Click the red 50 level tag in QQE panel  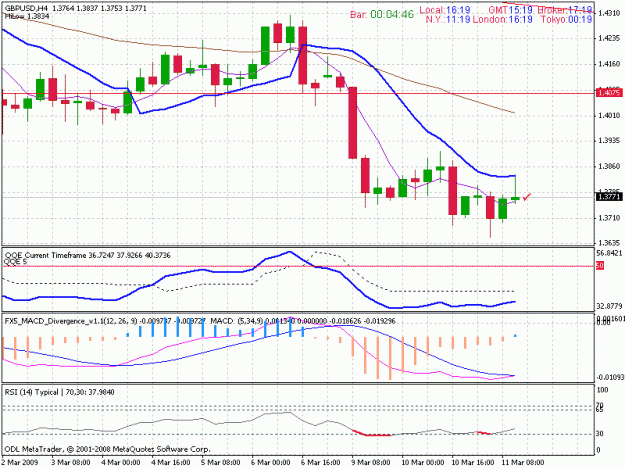tap(600, 266)
